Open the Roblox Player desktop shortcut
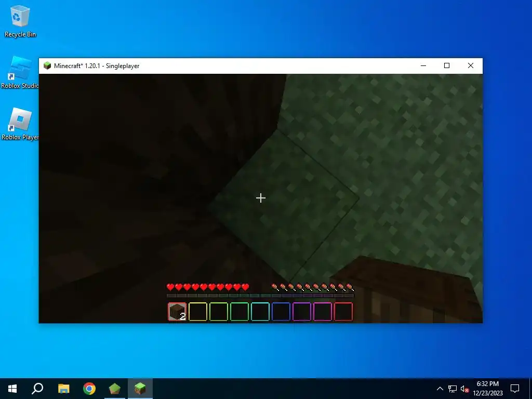 point(20,124)
